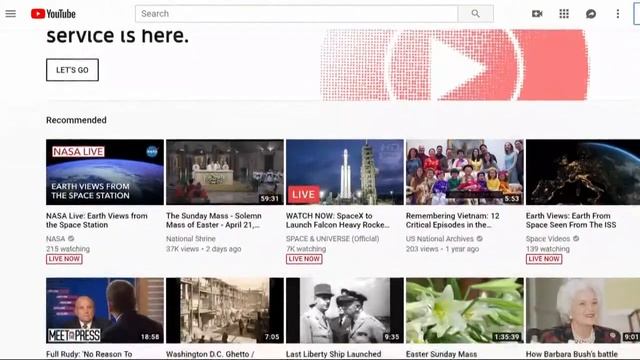Image resolution: width=640 pixels, height=360 pixels.
Task: Click LIVE NOW badge under NASA video
Action: click(x=64, y=259)
